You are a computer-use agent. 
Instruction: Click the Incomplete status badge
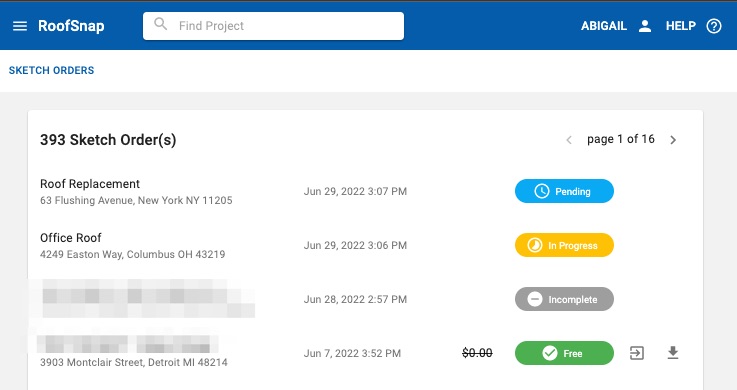[564, 299]
